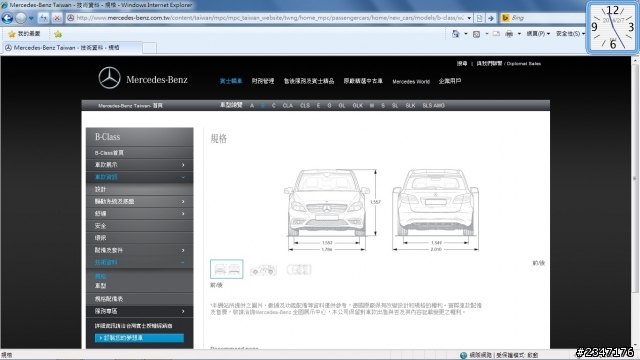Click the desktop analog clock gadget
Viewport: 640px width, 360px height.
(x=613, y=27)
